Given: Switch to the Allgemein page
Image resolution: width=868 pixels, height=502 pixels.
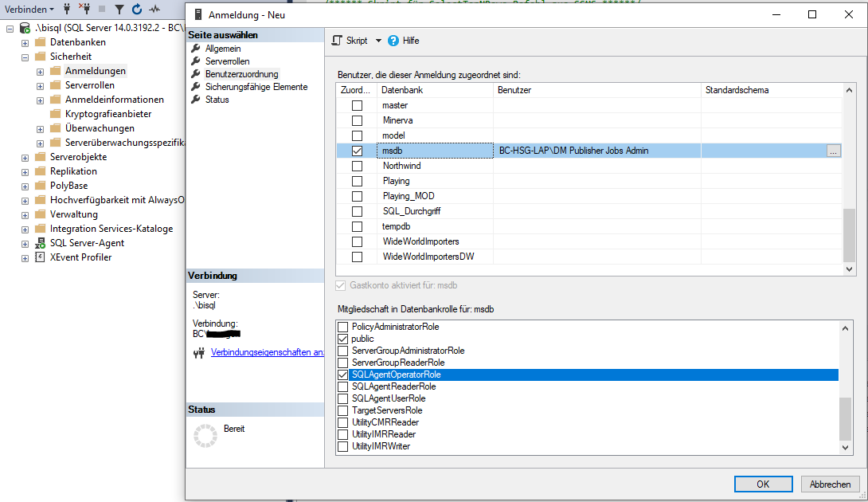Looking at the screenshot, I should [223, 49].
